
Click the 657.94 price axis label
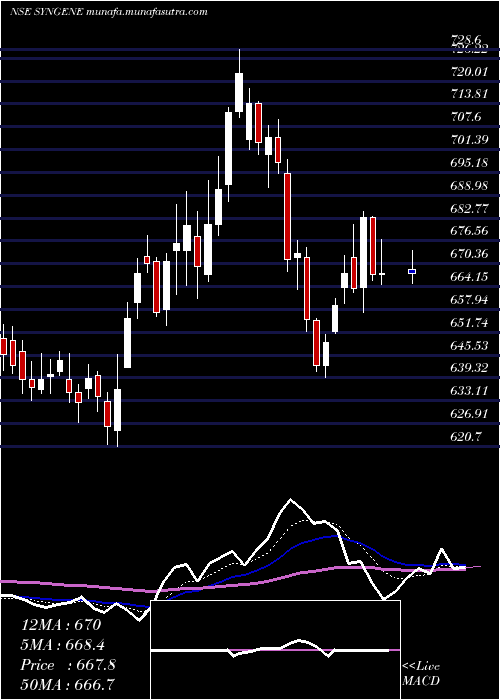click(x=469, y=300)
